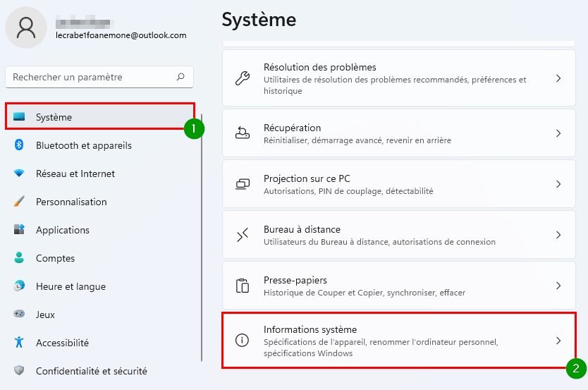Image resolution: width=588 pixels, height=390 pixels.
Task: Click the Wi-Fi icon for Réseau et Internet
Action: (19, 173)
